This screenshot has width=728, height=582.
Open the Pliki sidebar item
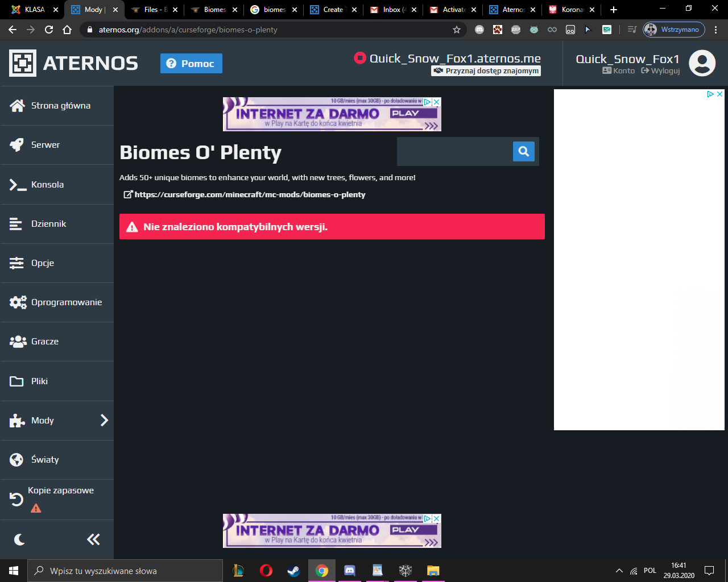click(x=57, y=381)
